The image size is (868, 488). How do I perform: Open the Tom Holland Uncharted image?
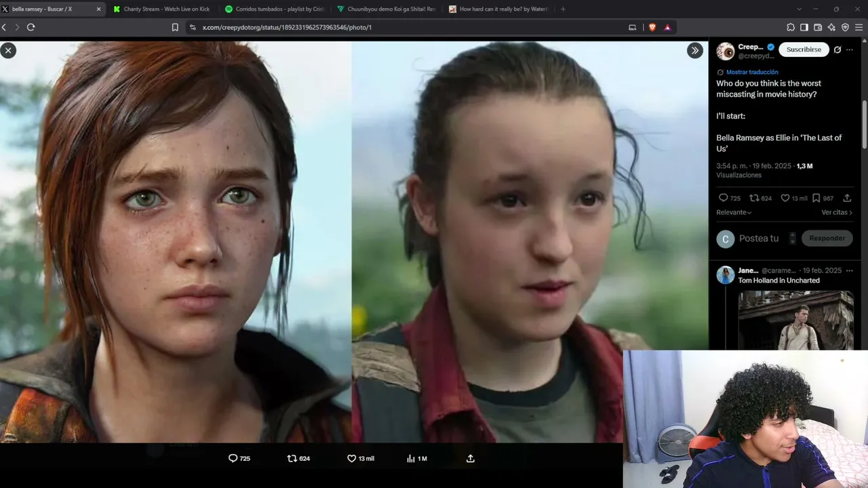(x=795, y=321)
